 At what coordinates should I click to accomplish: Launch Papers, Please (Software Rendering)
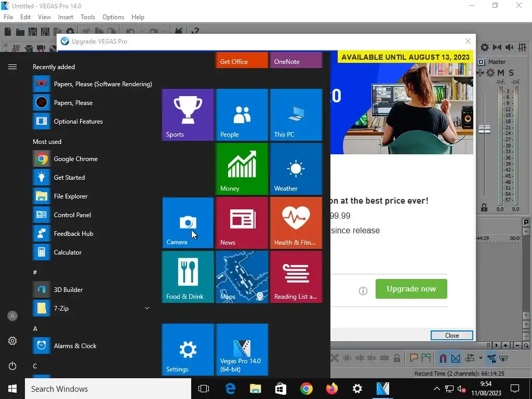[92, 84]
